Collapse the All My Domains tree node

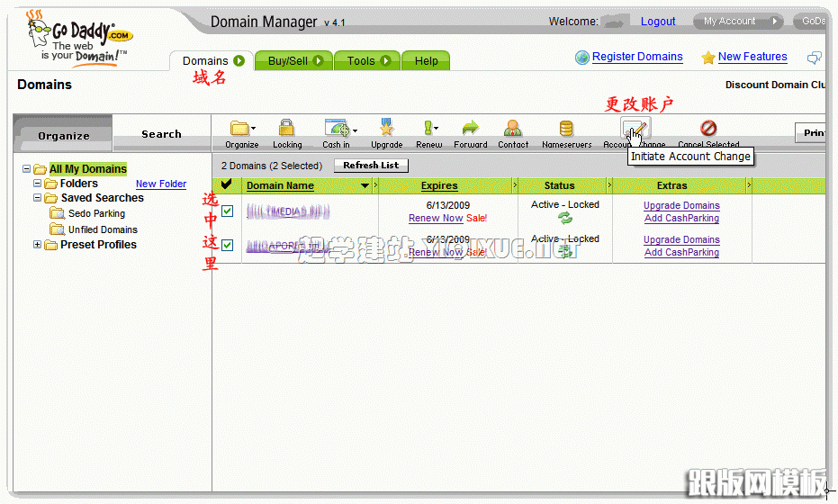[x=26, y=169]
